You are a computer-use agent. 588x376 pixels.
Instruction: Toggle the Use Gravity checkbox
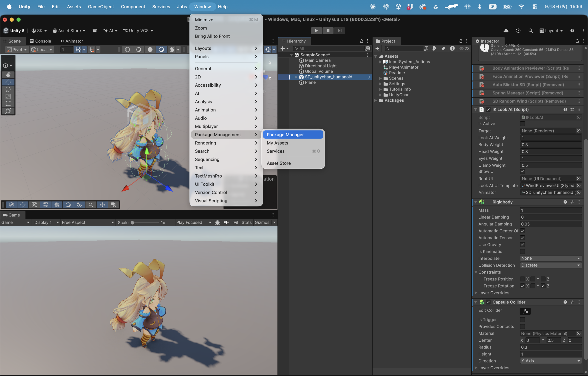tap(522, 245)
